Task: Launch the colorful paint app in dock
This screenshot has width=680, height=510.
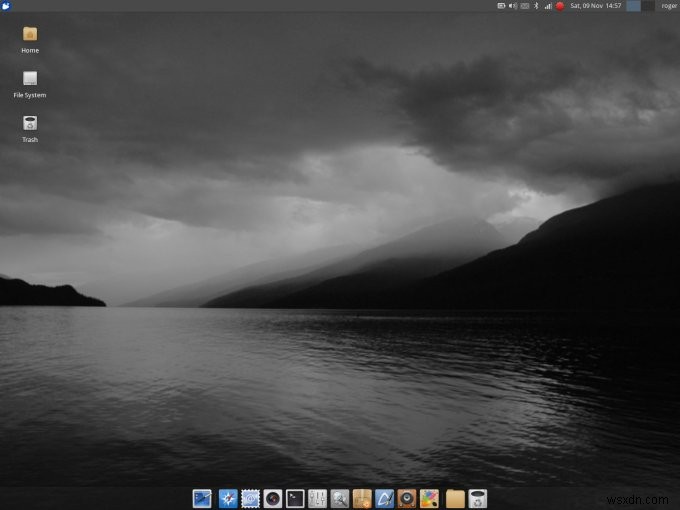Action: pos(429,499)
